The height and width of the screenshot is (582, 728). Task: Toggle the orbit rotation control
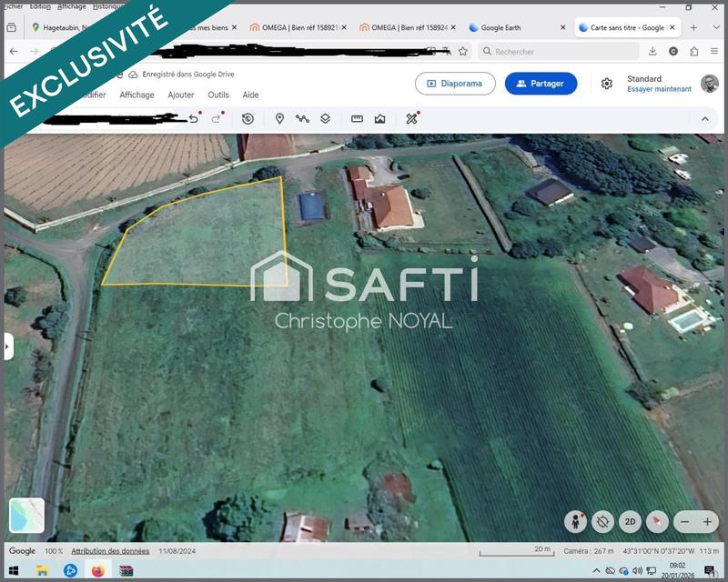point(602,521)
